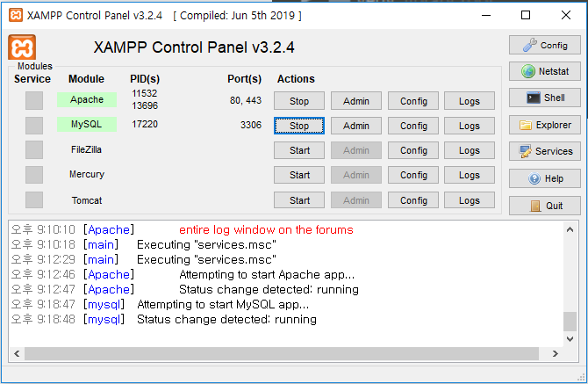
Task: Open the Tomcat Config menu
Action: click(x=413, y=200)
